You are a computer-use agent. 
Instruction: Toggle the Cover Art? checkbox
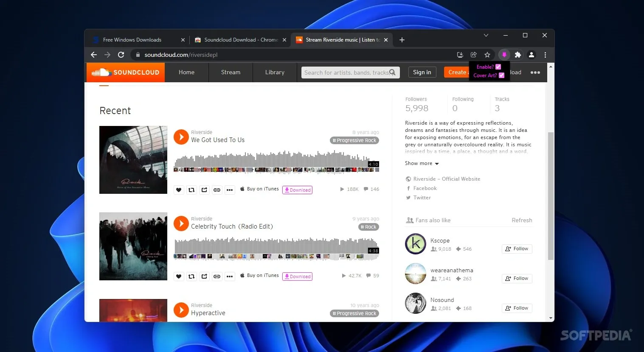point(501,75)
